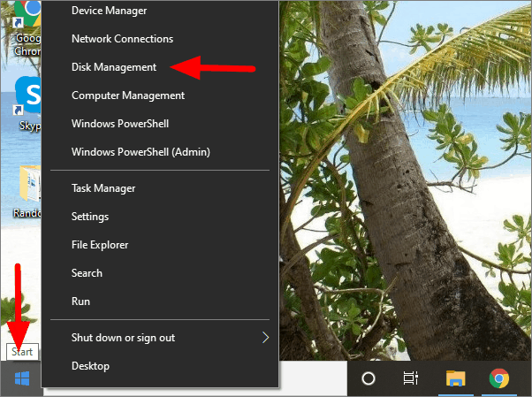Open Task View from the taskbar

tap(410, 378)
